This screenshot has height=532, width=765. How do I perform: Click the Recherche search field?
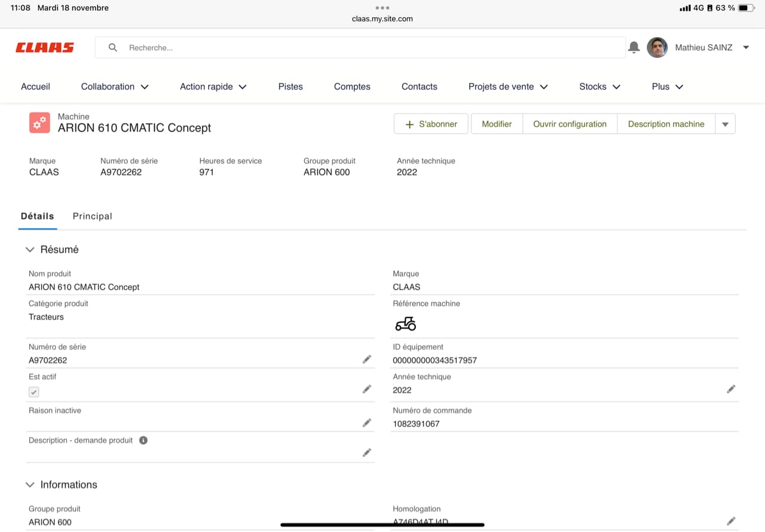[x=360, y=48]
